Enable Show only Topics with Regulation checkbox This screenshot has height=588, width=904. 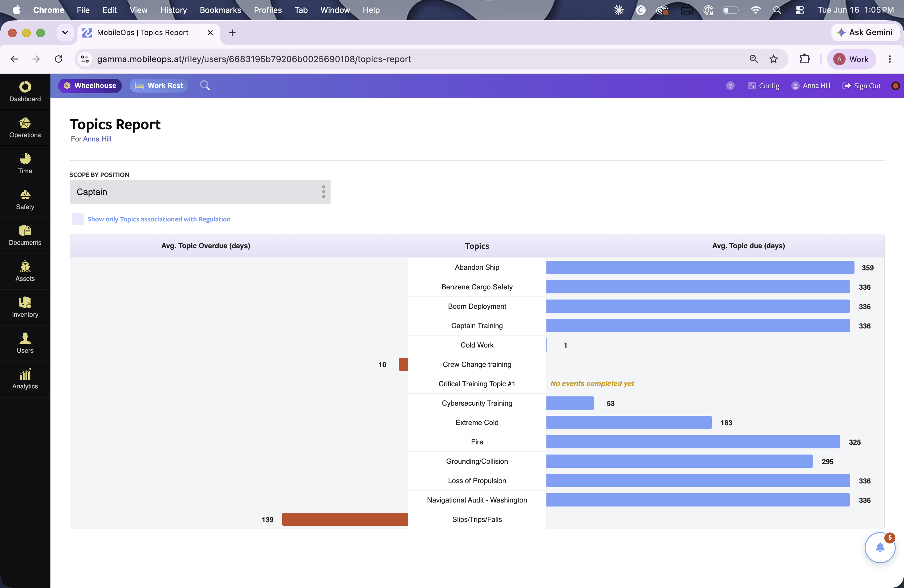pos(77,219)
